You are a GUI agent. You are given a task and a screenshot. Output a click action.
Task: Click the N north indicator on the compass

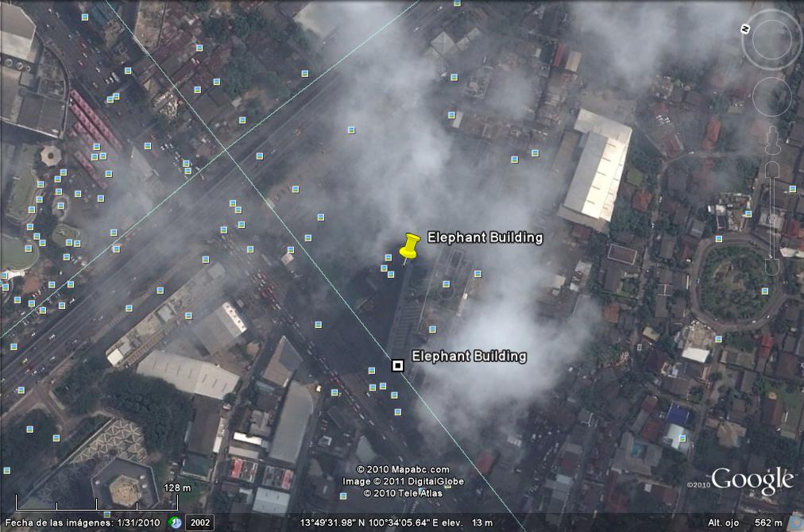[x=745, y=29]
